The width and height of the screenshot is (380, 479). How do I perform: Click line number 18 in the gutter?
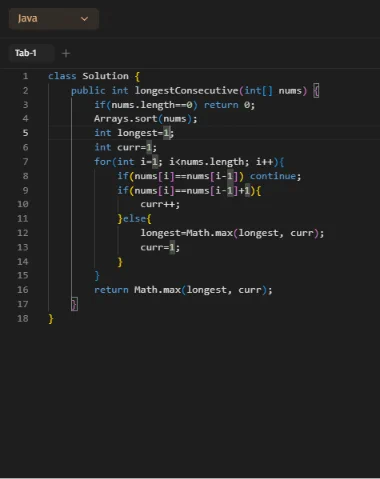tap(23, 319)
